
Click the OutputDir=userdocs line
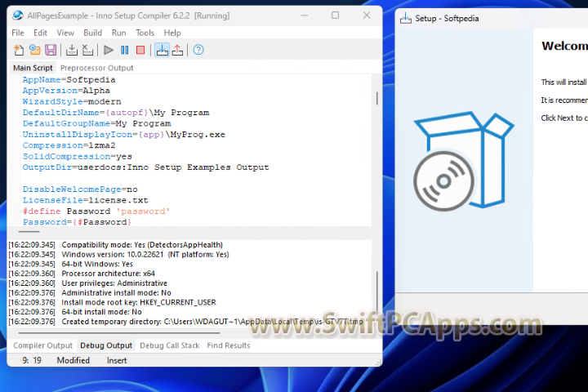click(x=145, y=167)
